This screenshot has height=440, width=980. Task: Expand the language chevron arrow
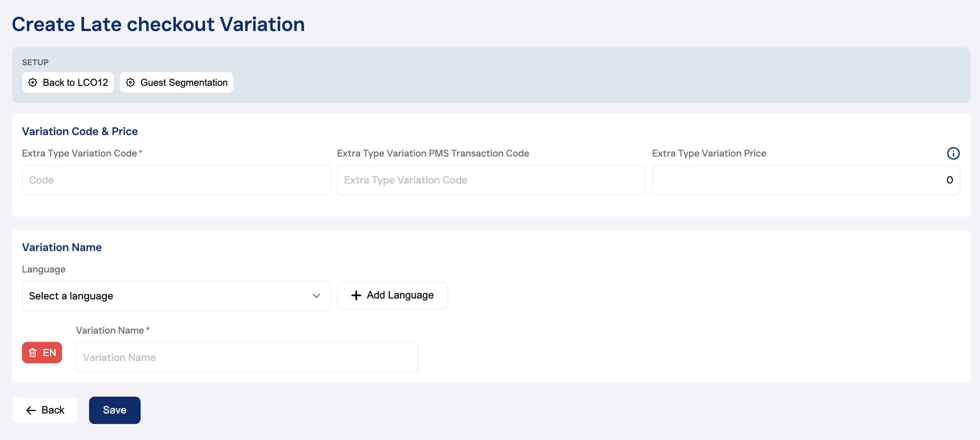[316, 296]
